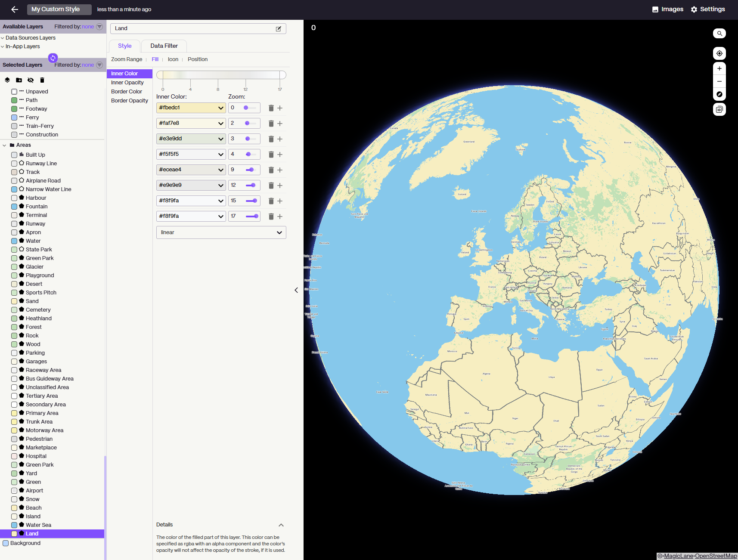The width and height of the screenshot is (738, 560).
Task: Collapse the Areas section
Action: coord(5,145)
